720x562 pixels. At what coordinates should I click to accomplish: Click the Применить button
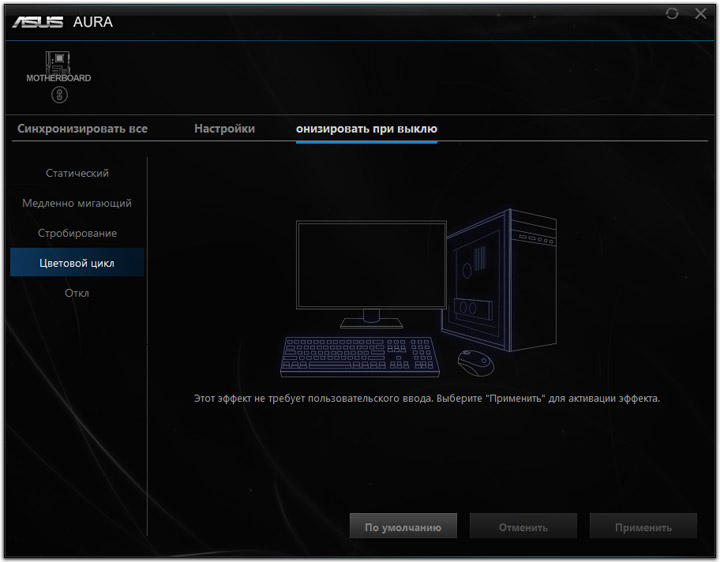tap(643, 526)
